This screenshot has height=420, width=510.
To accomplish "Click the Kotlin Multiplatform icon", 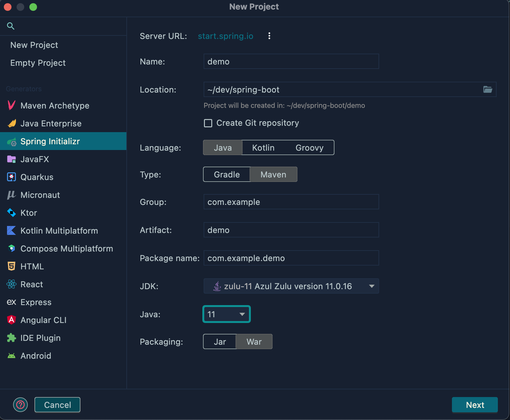I will pyautogui.click(x=11, y=230).
